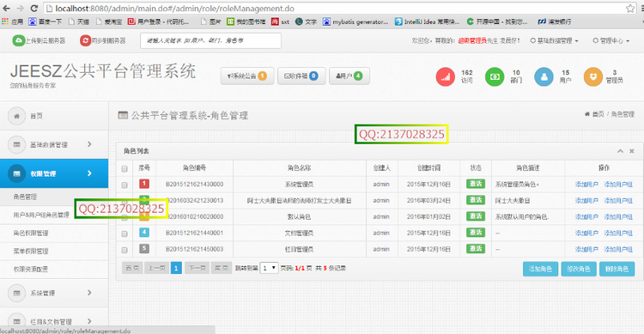Click the orange administrators circle icon
The height and width of the screenshot is (334, 644).
pos(593,76)
